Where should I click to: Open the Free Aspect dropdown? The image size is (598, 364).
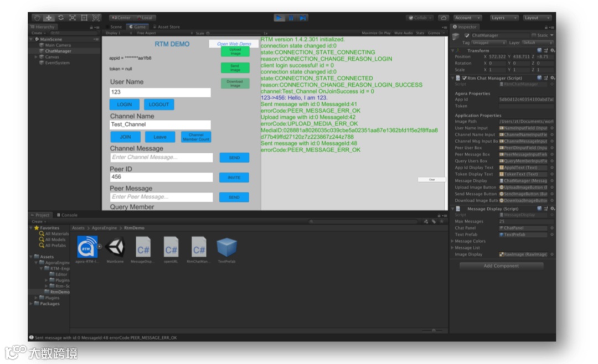[165, 33]
